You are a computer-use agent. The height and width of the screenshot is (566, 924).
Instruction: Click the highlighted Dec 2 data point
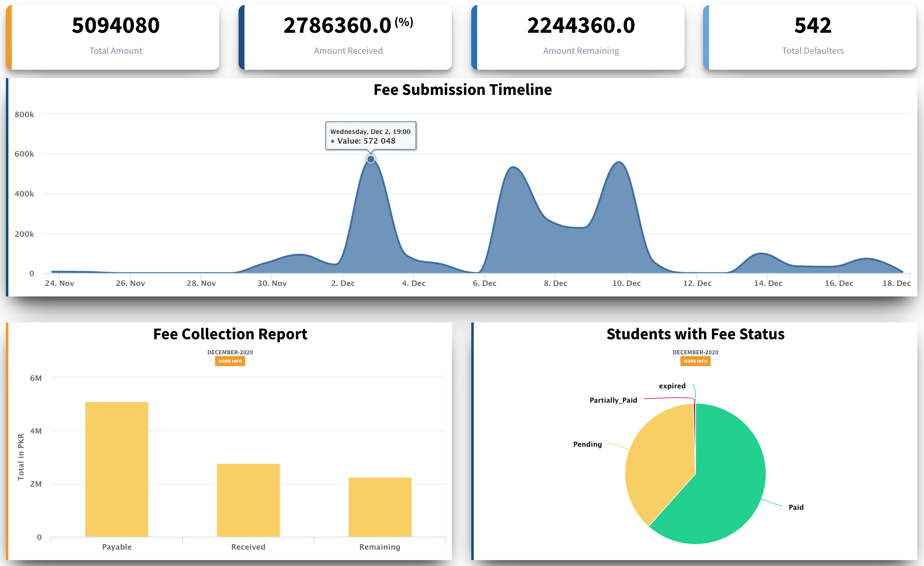coord(370,159)
